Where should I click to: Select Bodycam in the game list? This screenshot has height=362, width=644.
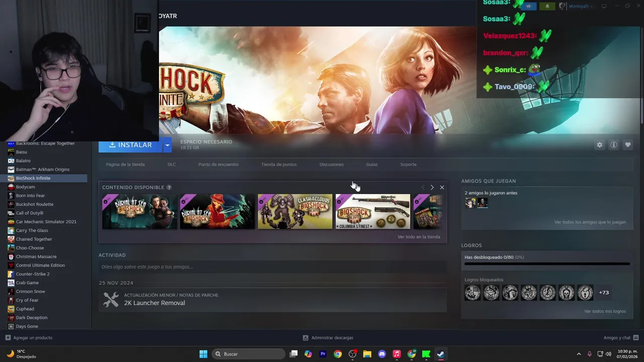click(25, 187)
